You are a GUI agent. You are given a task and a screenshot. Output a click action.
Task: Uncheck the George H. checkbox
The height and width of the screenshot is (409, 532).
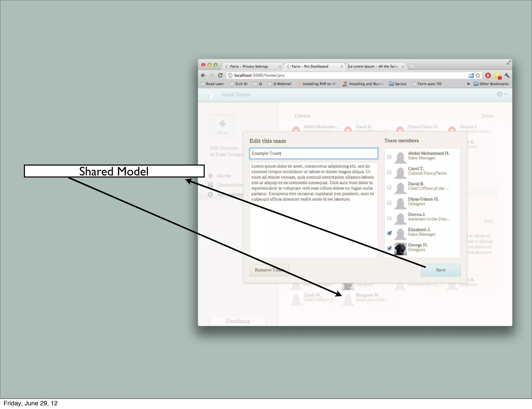tap(389, 248)
